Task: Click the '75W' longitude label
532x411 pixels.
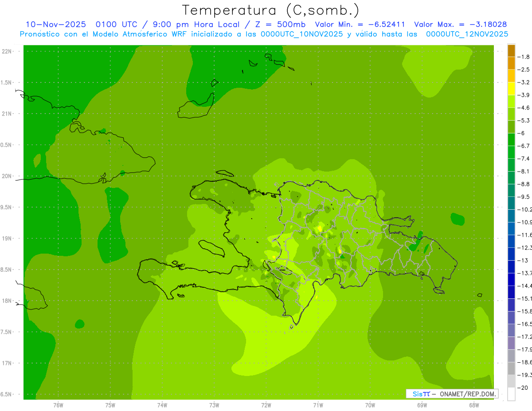Action: tap(110, 405)
